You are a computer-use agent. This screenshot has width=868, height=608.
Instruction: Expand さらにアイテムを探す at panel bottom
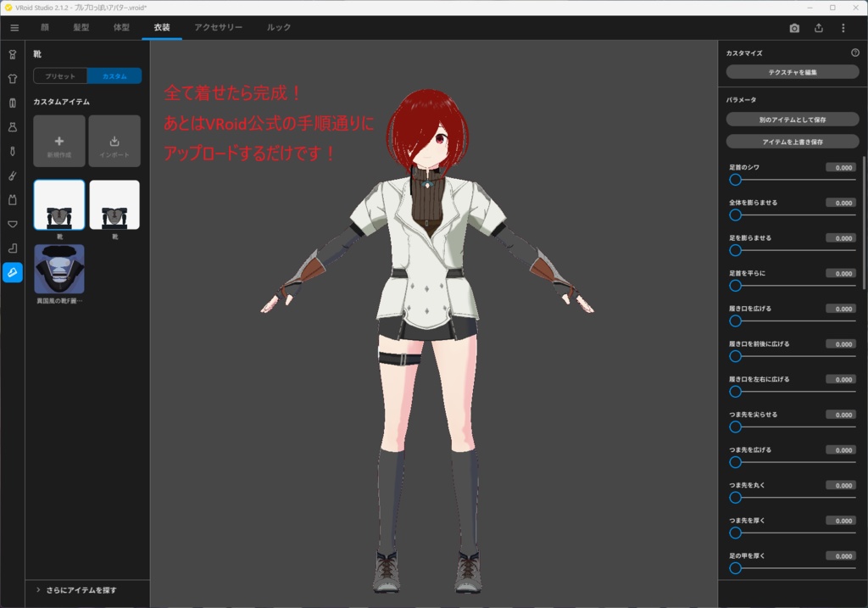point(81,588)
